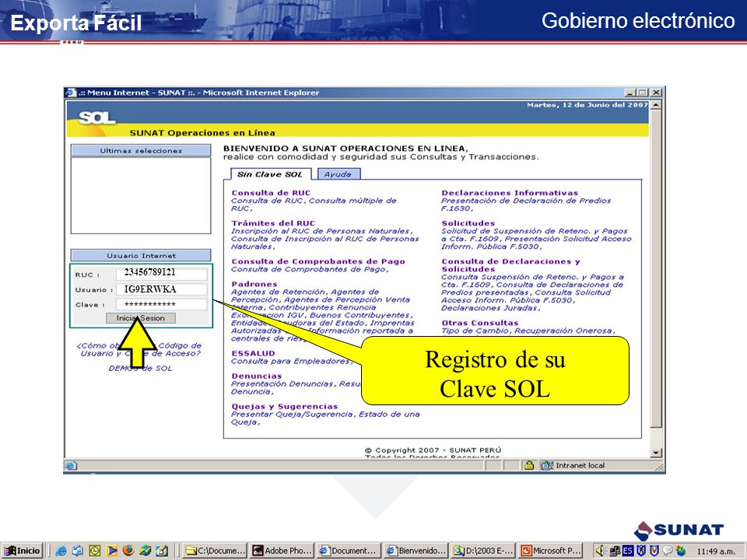Click the padlock icon in browser status bar

528,465
